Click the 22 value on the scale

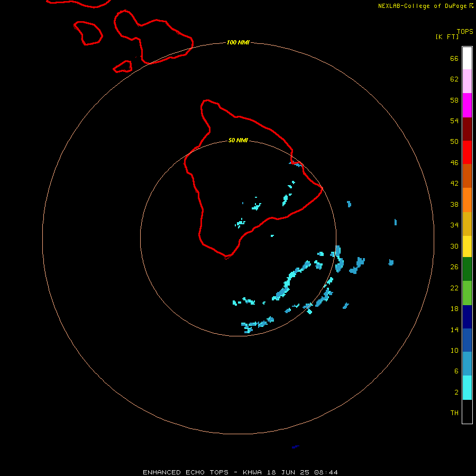454,288
